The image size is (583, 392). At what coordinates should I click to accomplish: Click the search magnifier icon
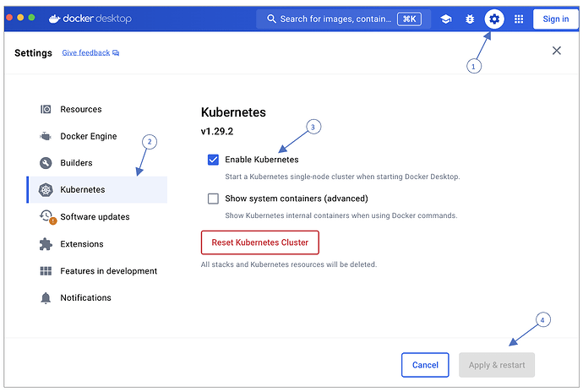click(x=271, y=19)
